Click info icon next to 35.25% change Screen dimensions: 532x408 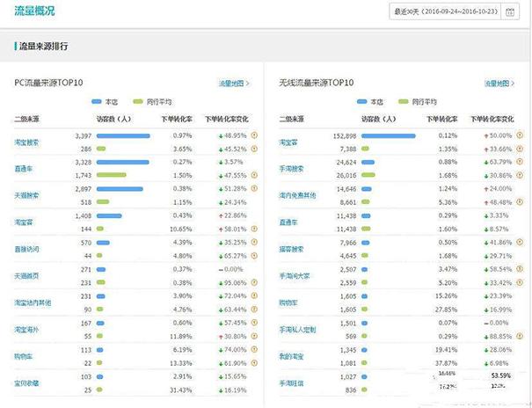click(x=254, y=242)
